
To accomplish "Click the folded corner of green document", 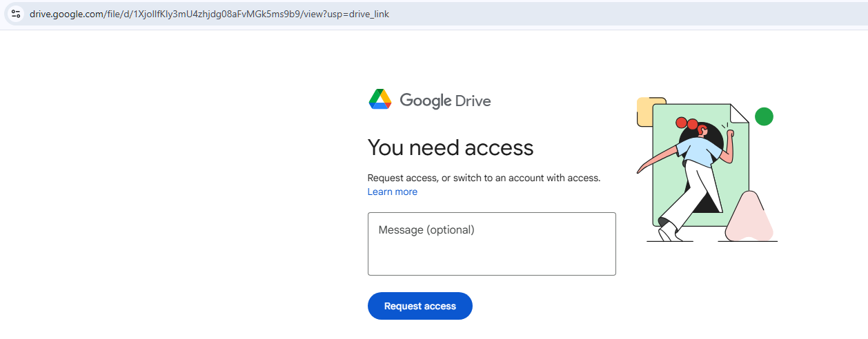I will point(739,114).
